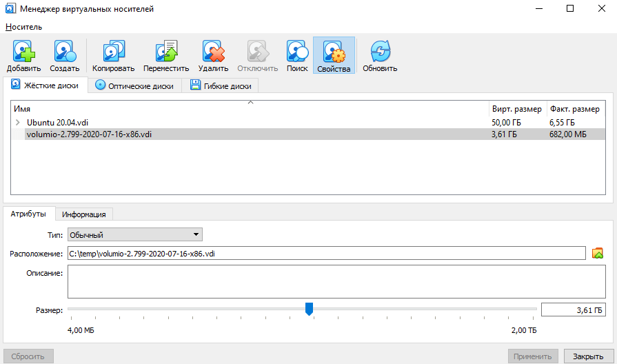Click the 682,00 МБ actual size cell
617x364 pixels.
click(568, 134)
